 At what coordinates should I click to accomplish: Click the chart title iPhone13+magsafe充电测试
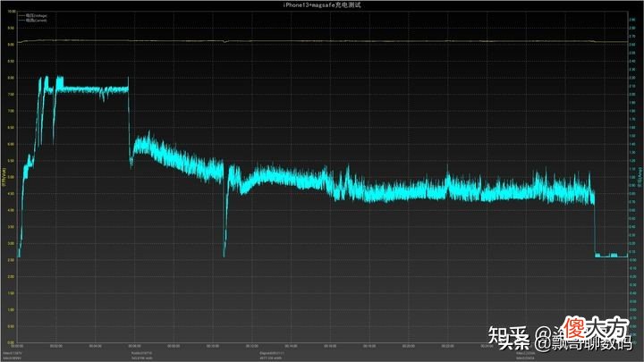pyautogui.click(x=322, y=5)
